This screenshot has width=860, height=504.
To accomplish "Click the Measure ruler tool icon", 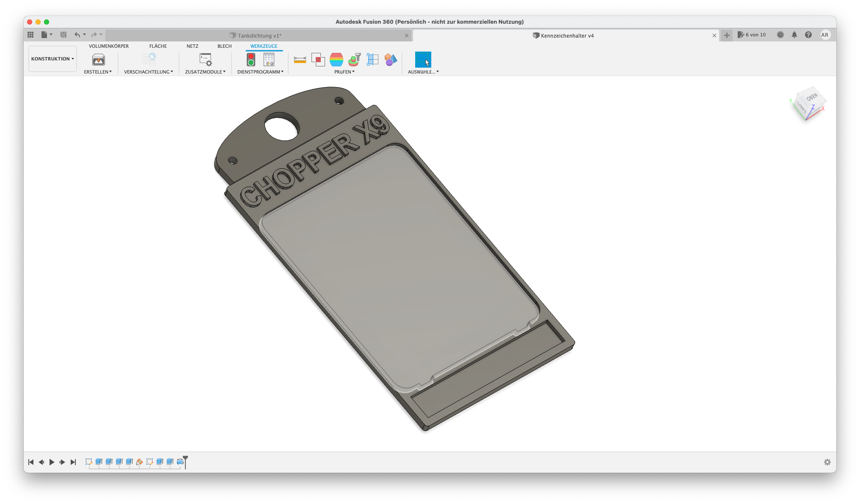I will 300,60.
